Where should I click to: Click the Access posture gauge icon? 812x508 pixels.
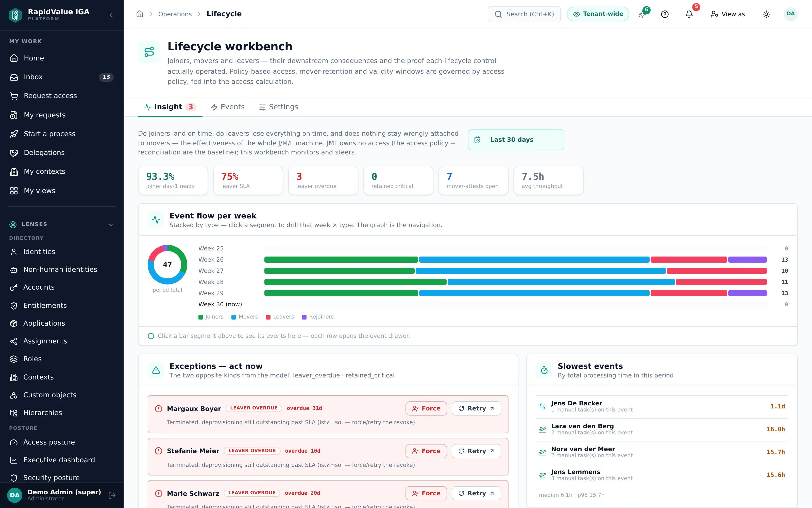pos(14,442)
